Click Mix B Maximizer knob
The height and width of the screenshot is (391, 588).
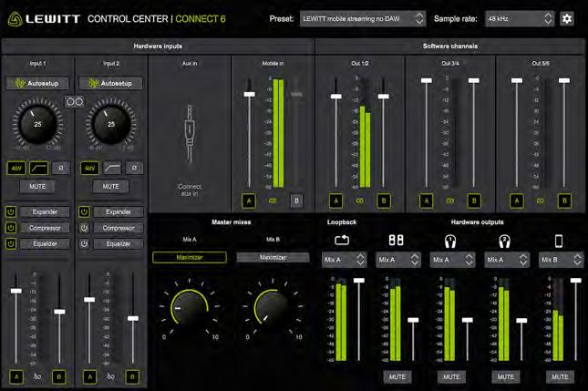click(273, 309)
